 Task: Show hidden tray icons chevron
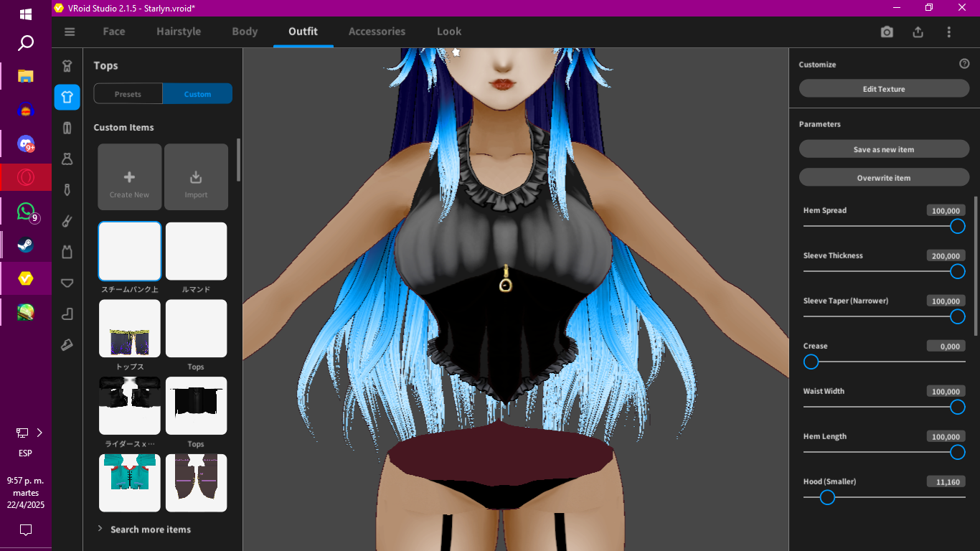point(39,433)
